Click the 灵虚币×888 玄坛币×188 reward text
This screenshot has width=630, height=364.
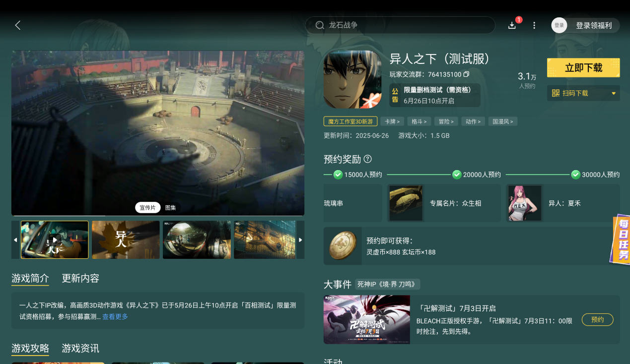pyautogui.click(x=401, y=252)
